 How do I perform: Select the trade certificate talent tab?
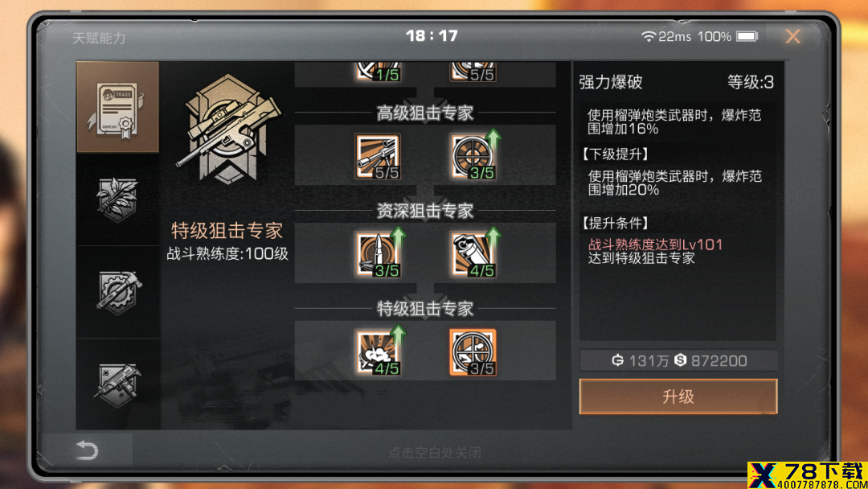(117, 107)
